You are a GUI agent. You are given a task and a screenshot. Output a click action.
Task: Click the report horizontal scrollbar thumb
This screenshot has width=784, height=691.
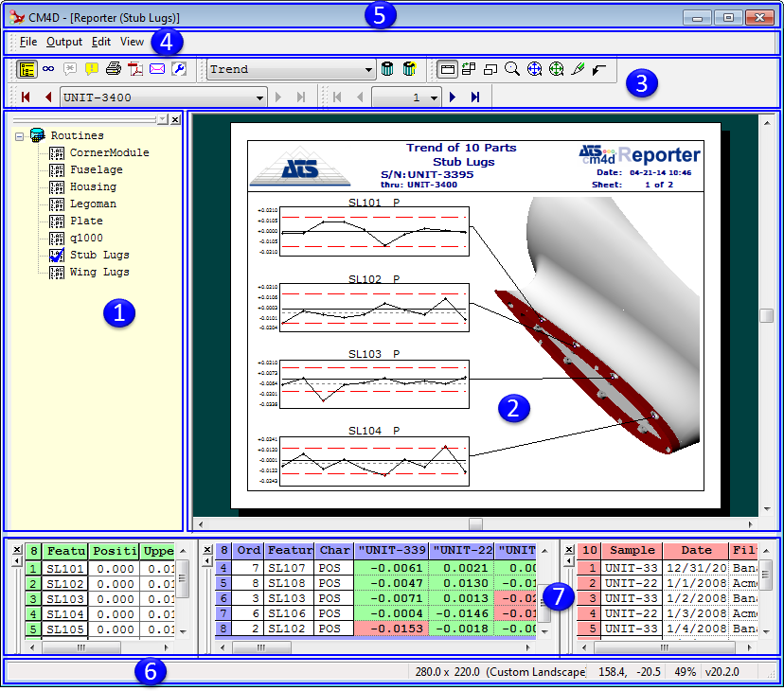[475, 524]
